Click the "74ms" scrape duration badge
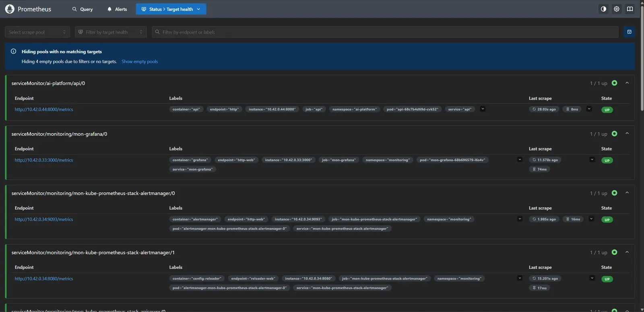The height and width of the screenshot is (312, 644). pos(539,169)
